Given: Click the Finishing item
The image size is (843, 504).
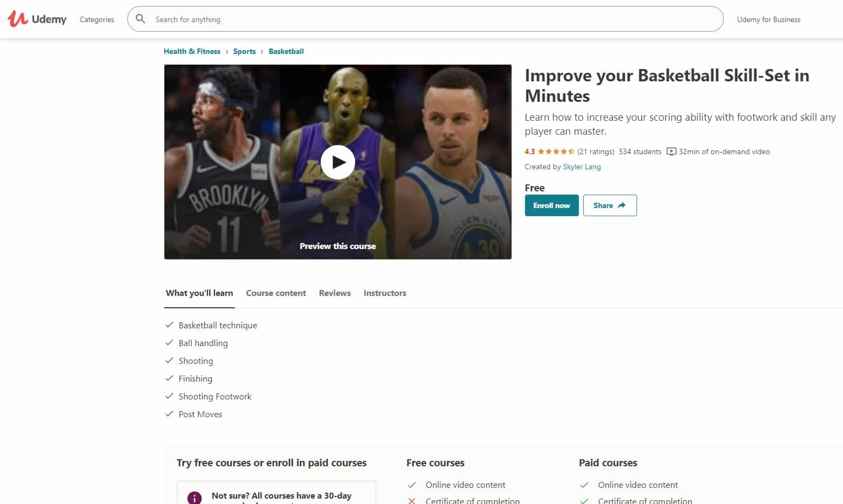Looking at the screenshot, I should (196, 378).
